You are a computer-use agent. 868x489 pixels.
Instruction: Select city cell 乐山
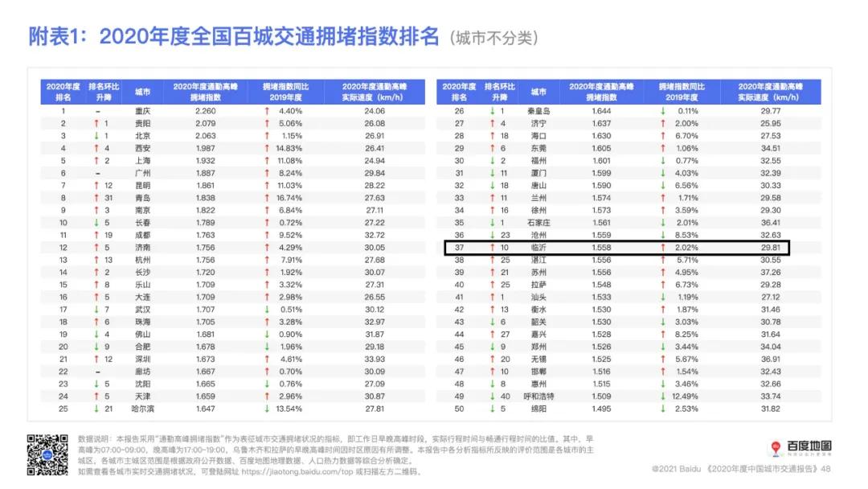pyautogui.click(x=143, y=285)
